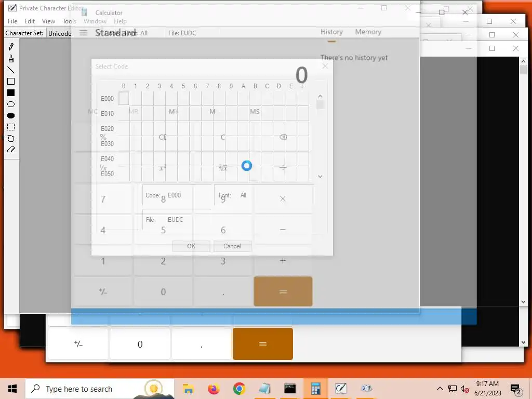Open the Command Prompt taskbar icon
This screenshot has height=399, width=532.
coord(290,389)
